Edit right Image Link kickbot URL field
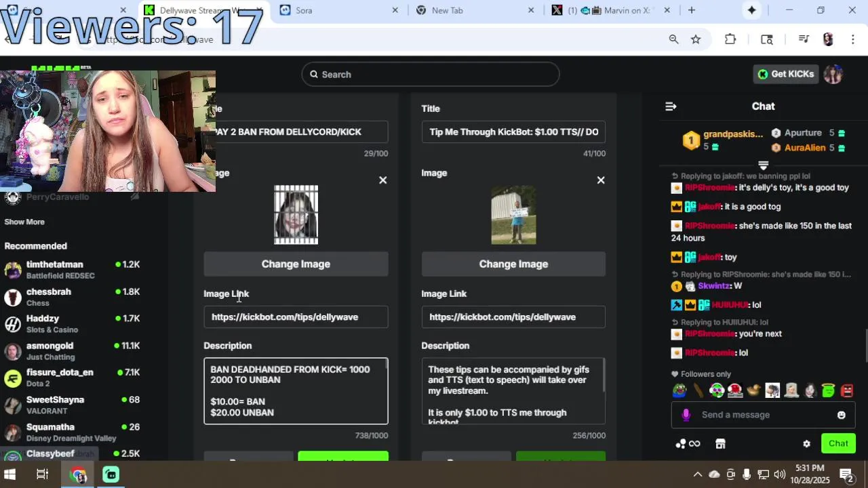 [x=513, y=317]
